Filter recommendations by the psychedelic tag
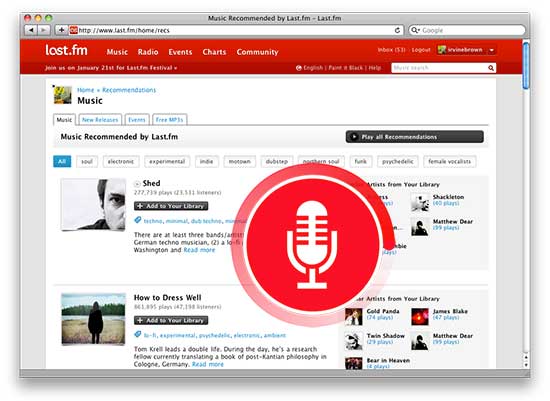Screen dimensions: 550x401 pos(398,161)
